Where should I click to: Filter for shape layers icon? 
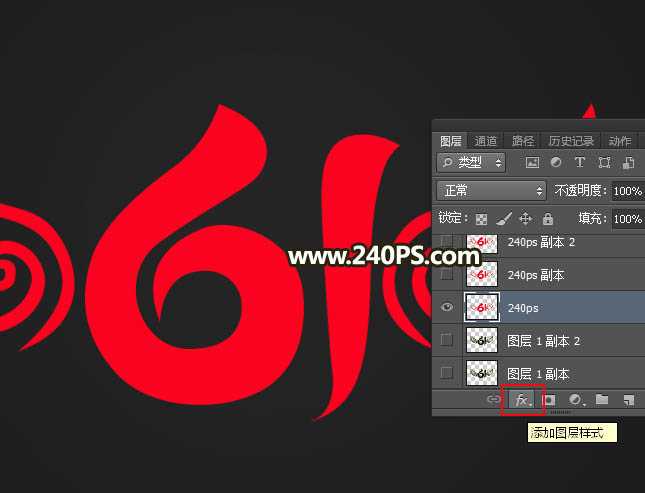pyautogui.click(x=604, y=162)
